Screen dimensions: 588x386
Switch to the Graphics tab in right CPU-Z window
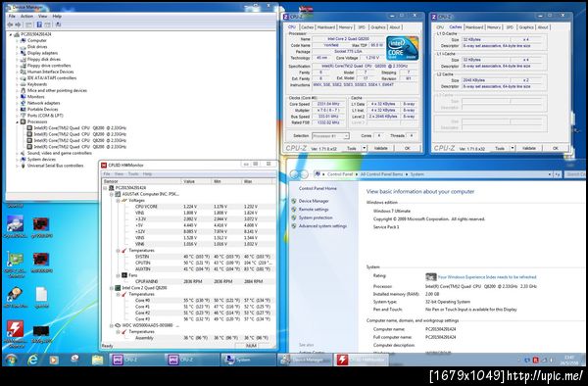(526, 27)
